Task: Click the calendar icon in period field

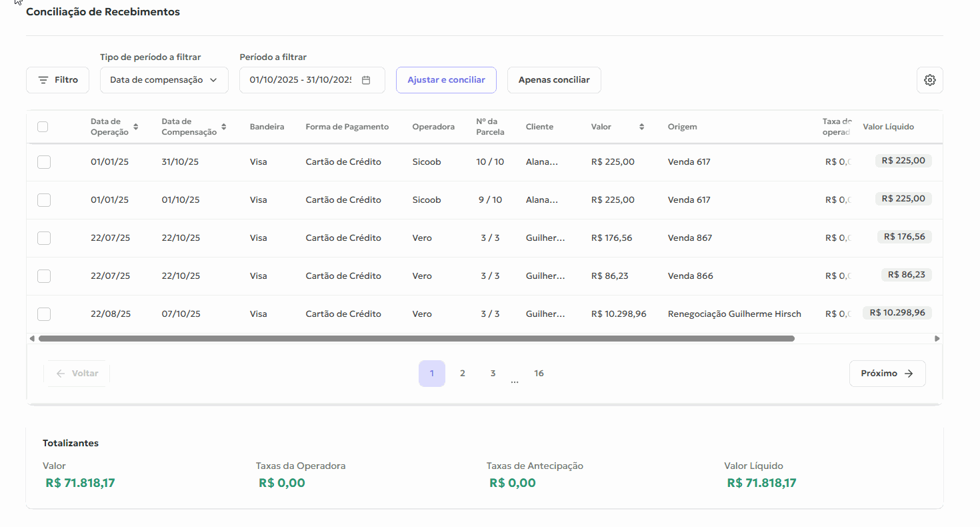Action: pyautogui.click(x=366, y=80)
